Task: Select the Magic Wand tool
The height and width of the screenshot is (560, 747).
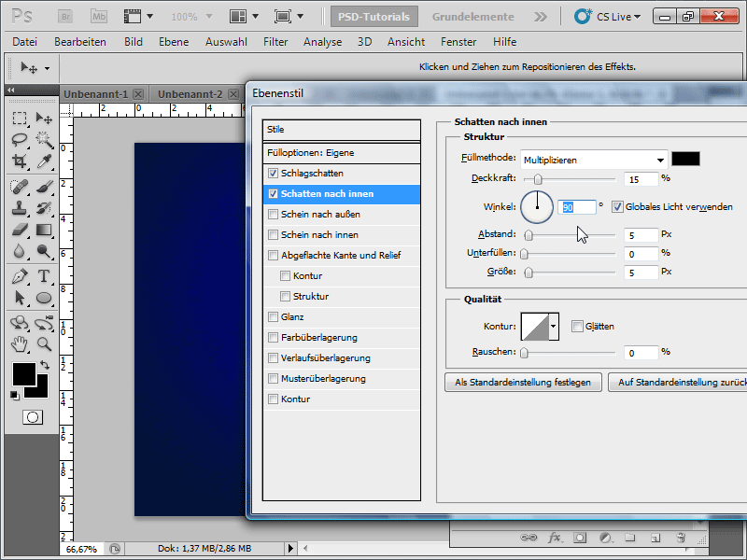Action: [44, 139]
